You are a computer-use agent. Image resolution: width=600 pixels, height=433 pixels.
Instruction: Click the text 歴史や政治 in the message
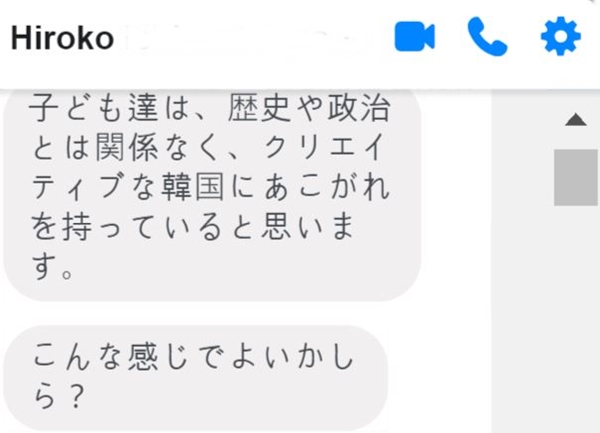click(x=309, y=108)
